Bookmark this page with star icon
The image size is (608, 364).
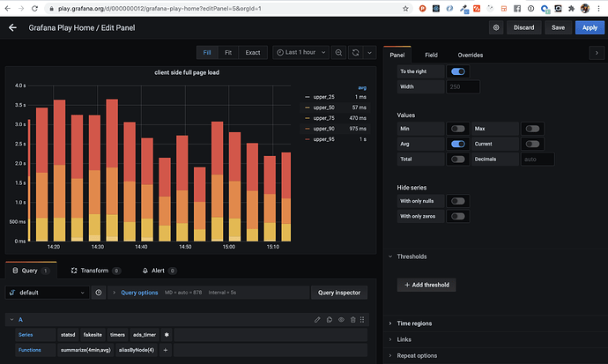(405, 8)
